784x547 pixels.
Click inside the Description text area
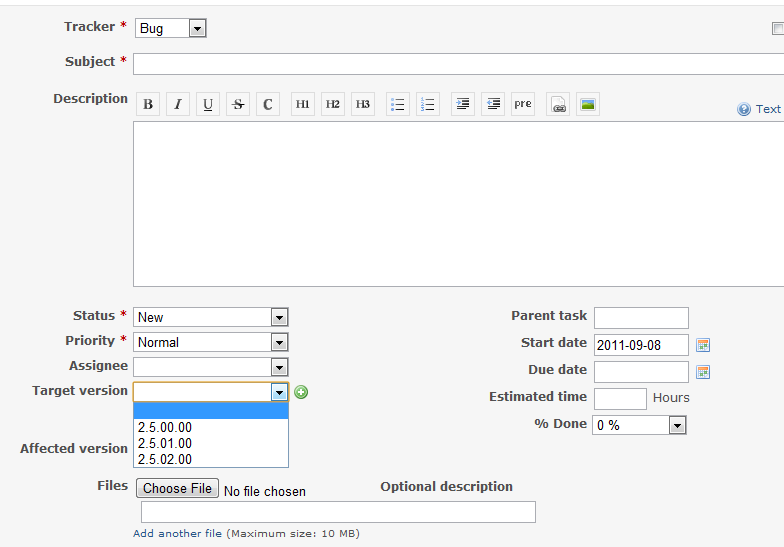[458, 204]
